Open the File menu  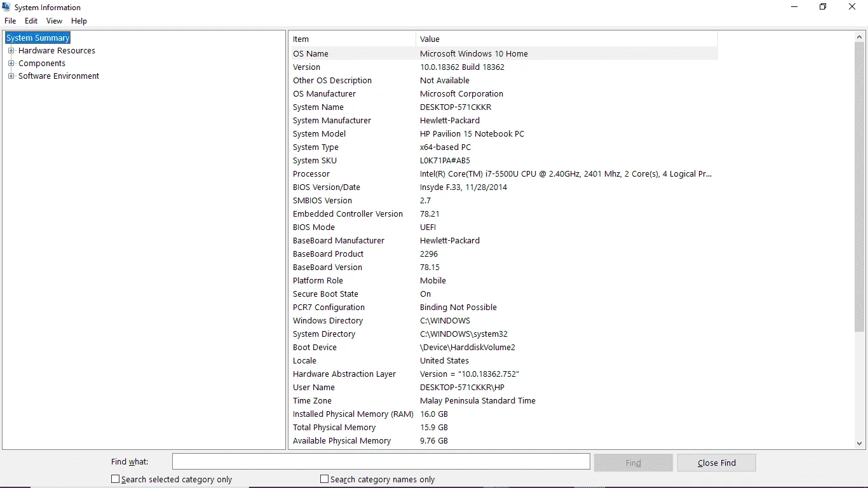[10, 21]
